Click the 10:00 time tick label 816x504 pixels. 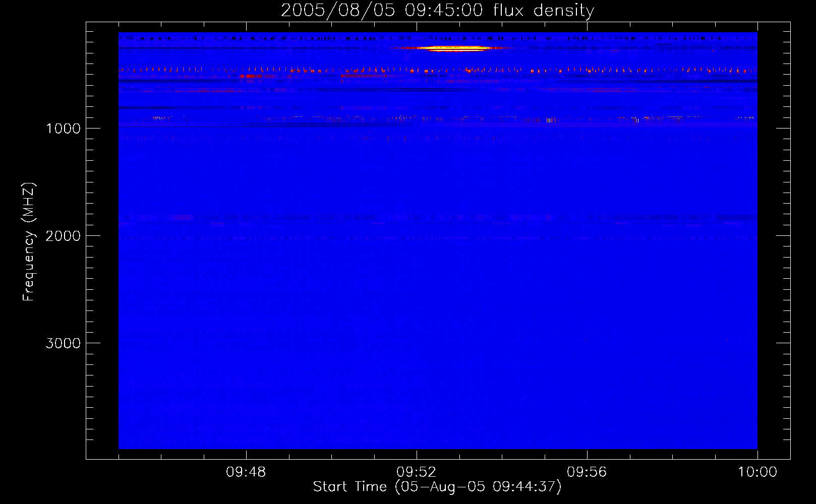point(757,472)
